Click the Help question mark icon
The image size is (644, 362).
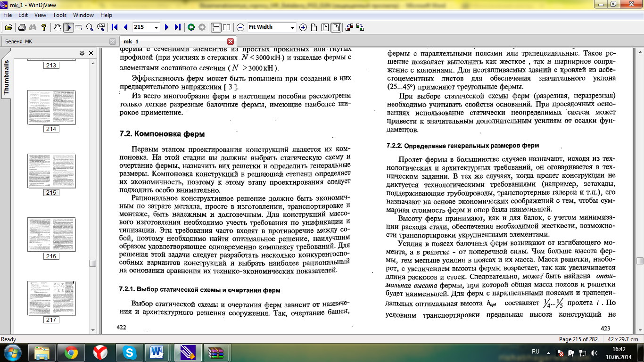(44, 27)
